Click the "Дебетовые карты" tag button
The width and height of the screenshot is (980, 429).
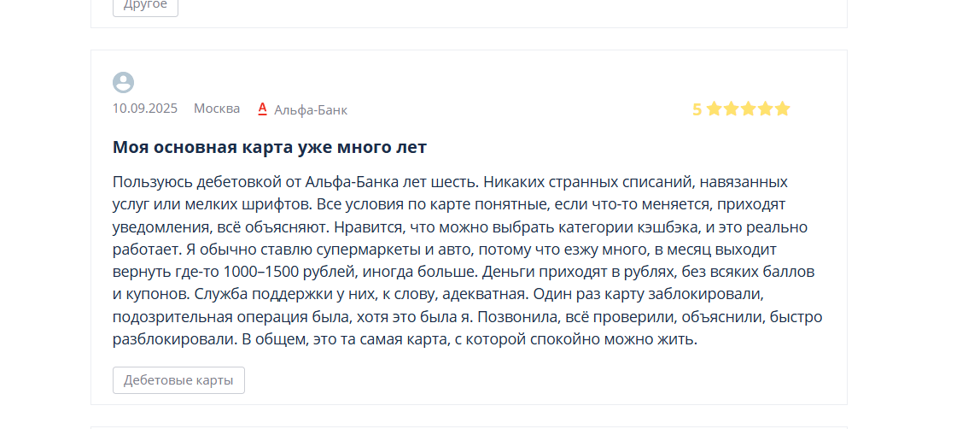pyautogui.click(x=178, y=380)
